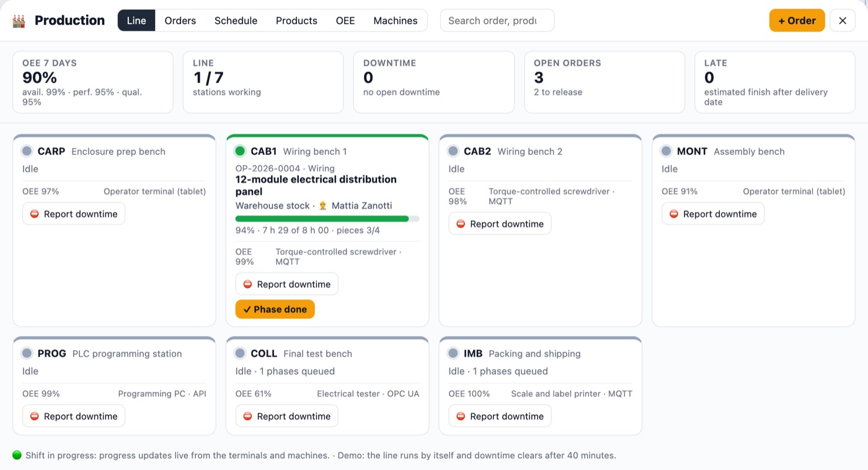
Task: Click the green shift-in-progress indicator dot
Action: click(17, 455)
